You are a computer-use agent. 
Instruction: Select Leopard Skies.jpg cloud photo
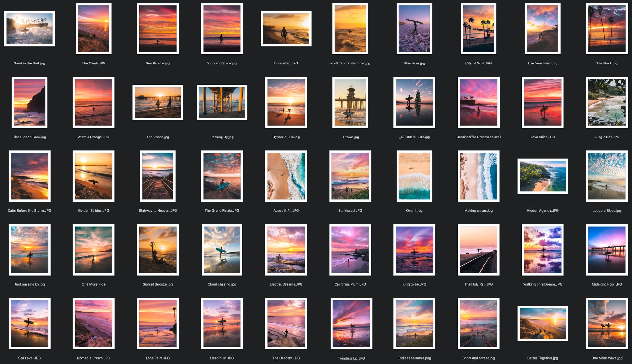coord(607,176)
